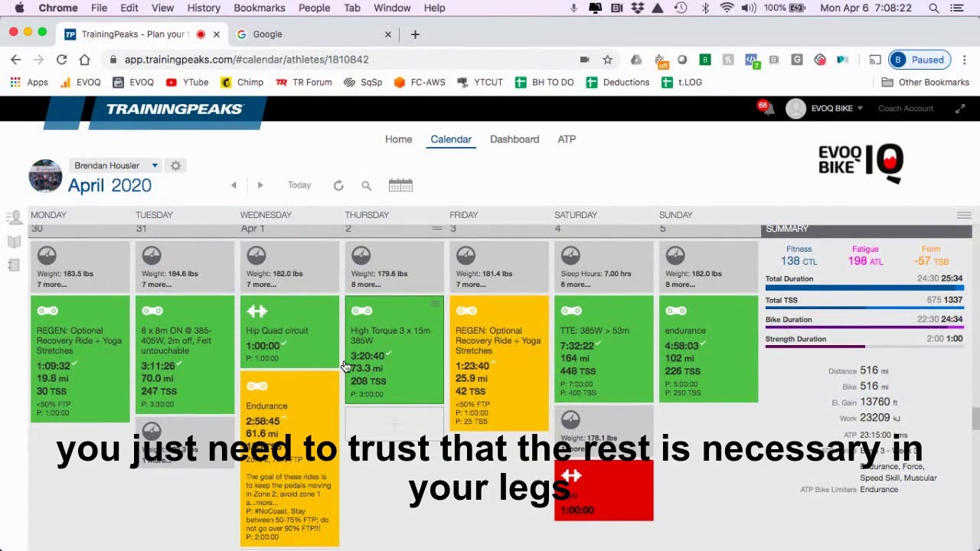
Task: Open the weekly summary hamburger menu
Action: (x=964, y=216)
